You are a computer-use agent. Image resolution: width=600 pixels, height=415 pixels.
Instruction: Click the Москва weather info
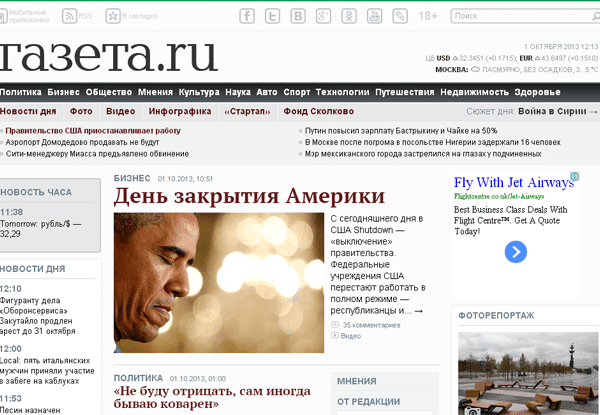(x=517, y=70)
